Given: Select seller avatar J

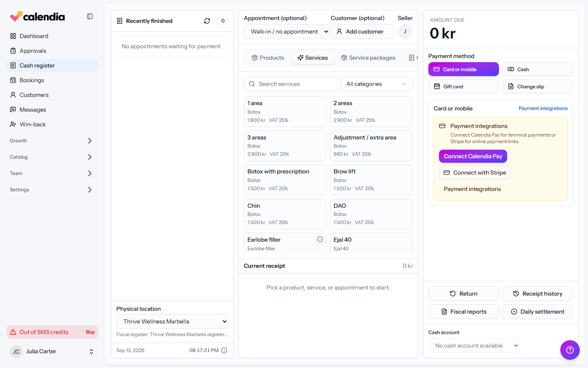Looking at the screenshot, I should tap(405, 31).
